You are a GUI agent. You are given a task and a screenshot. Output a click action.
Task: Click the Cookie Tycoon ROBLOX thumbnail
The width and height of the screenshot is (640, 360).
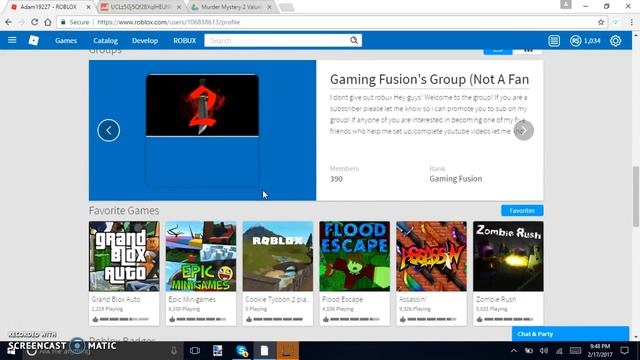(278, 256)
